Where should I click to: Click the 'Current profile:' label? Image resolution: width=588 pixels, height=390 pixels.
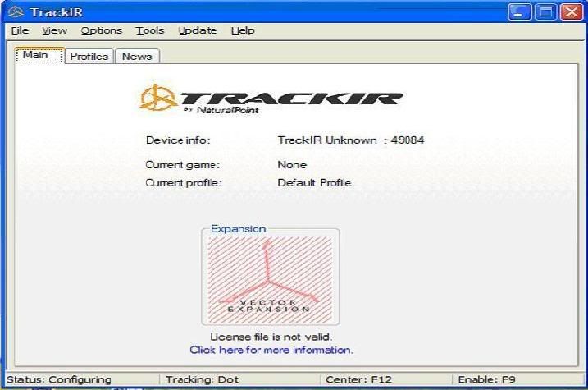coord(184,183)
